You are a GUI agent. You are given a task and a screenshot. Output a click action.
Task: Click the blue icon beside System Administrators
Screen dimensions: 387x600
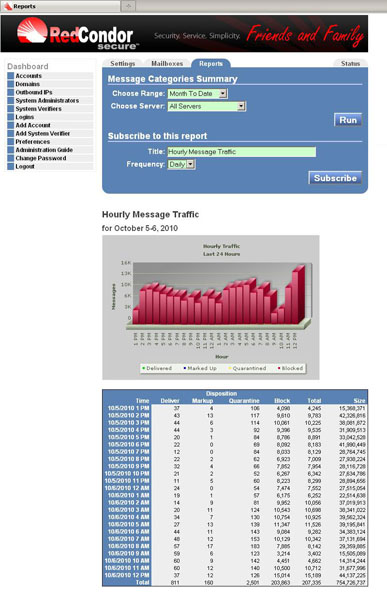11,101
